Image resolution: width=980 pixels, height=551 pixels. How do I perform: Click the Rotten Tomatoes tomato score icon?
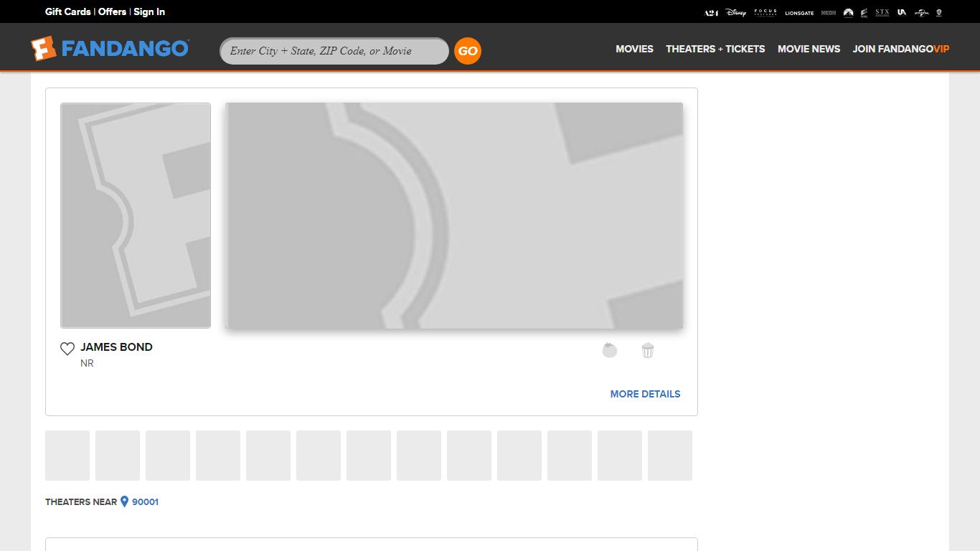(610, 350)
